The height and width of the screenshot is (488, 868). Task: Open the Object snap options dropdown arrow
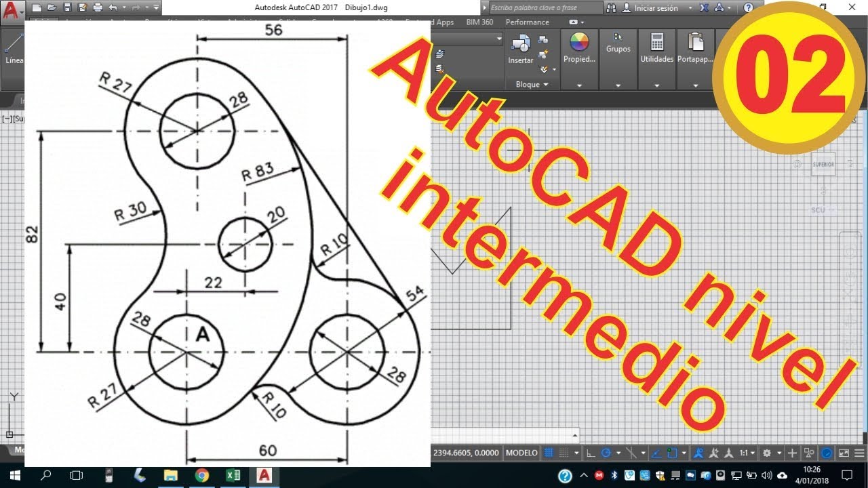(x=684, y=453)
